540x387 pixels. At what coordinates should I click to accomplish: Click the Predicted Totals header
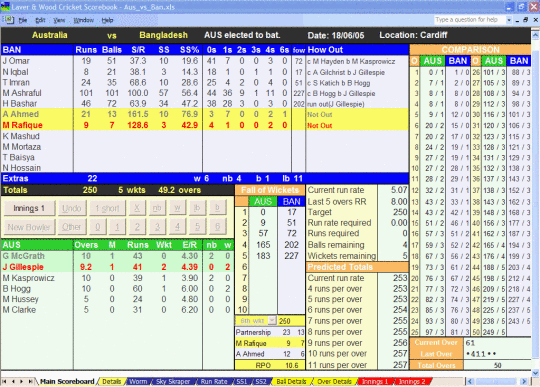tap(357, 267)
